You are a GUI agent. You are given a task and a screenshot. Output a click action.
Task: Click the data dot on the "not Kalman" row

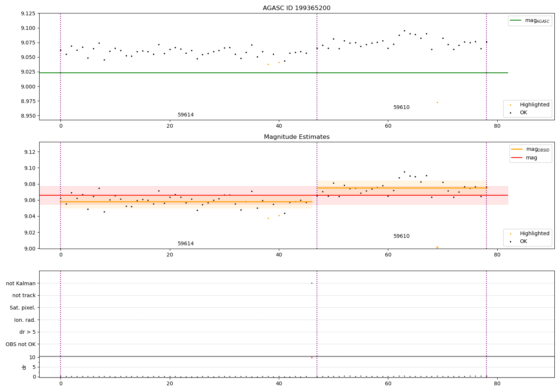coord(312,283)
